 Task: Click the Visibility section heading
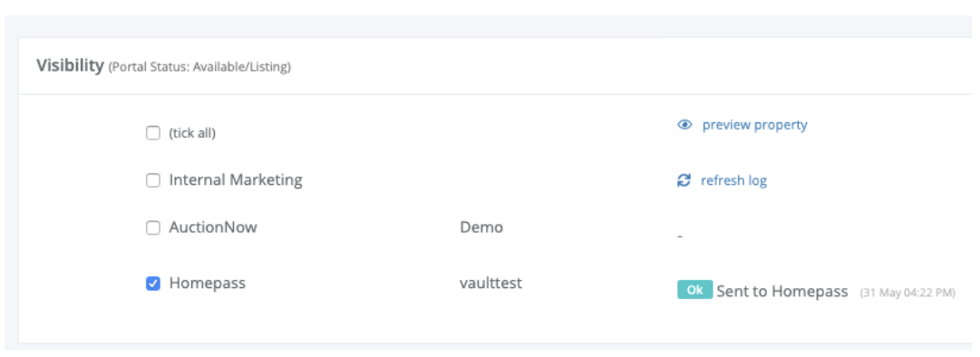tap(70, 65)
